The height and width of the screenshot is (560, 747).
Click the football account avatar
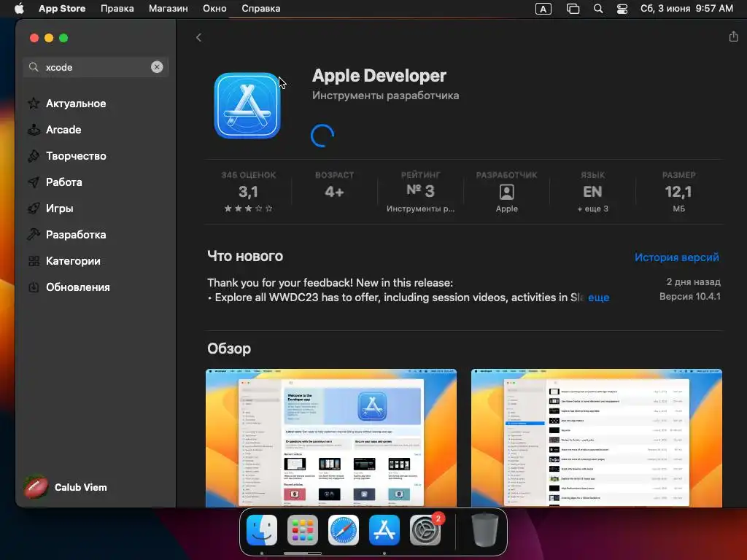coord(36,488)
